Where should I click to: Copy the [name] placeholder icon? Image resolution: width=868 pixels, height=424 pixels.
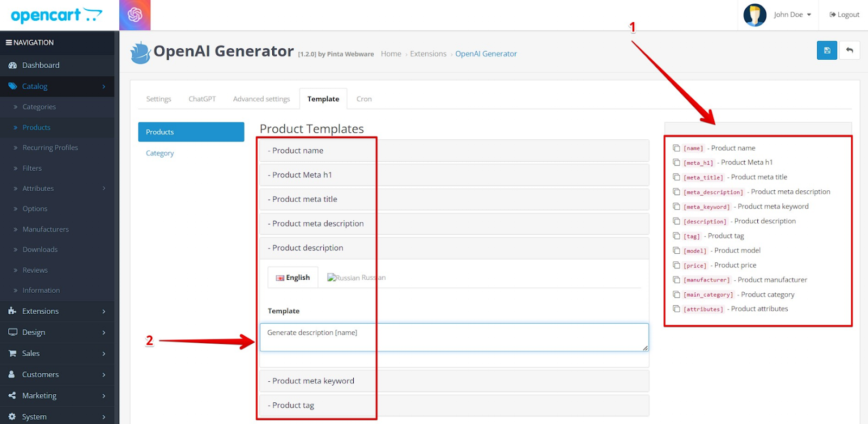(x=676, y=148)
